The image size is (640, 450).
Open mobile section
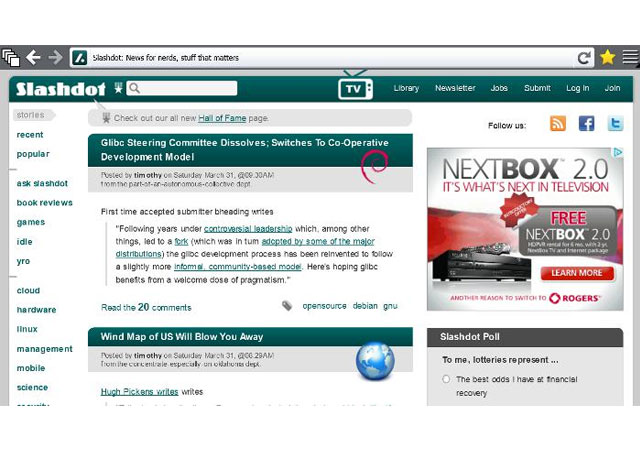(31, 368)
